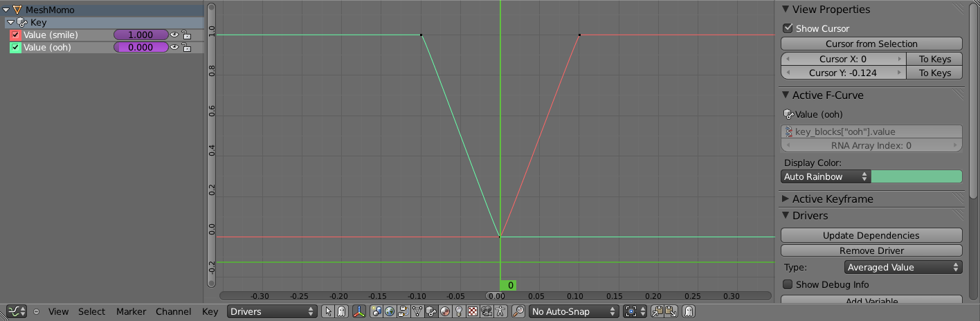980x321 pixels.
Task: Paste keyframes with the paste buffer icon
Action: coord(671,311)
